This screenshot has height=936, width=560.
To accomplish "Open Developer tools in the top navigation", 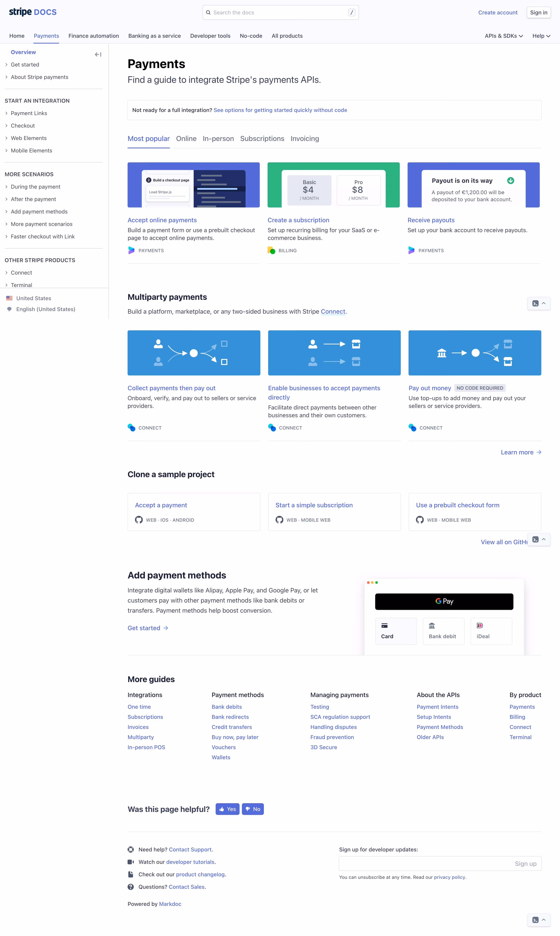I will tap(210, 36).
